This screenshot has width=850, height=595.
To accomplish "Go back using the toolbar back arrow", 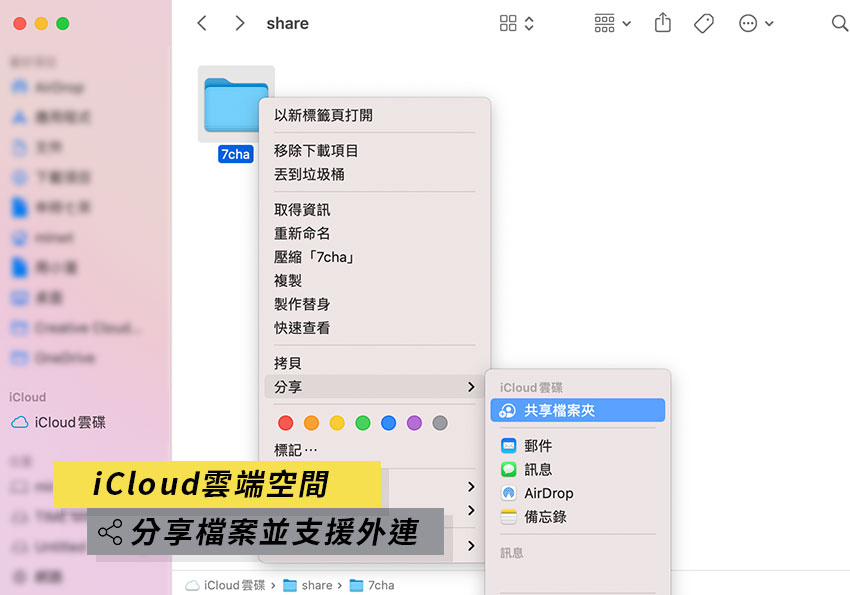I will coord(202,23).
